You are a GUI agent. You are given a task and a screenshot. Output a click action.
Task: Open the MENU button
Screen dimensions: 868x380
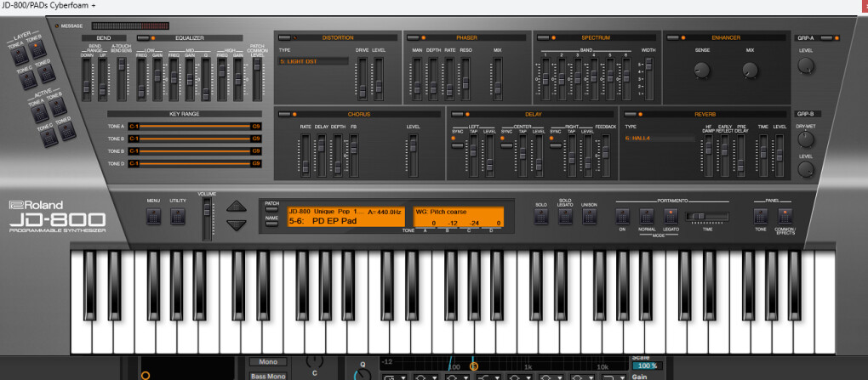pyautogui.click(x=153, y=216)
